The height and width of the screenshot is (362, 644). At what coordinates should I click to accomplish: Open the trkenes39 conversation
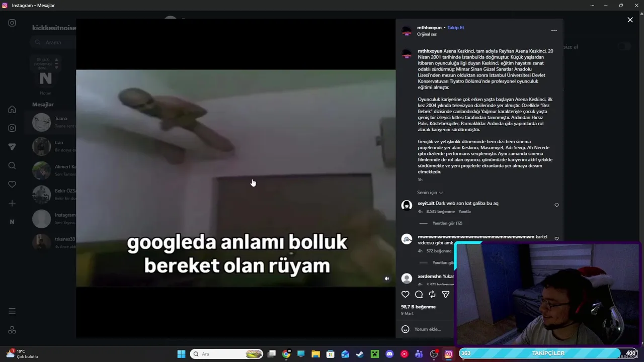pos(50,243)
